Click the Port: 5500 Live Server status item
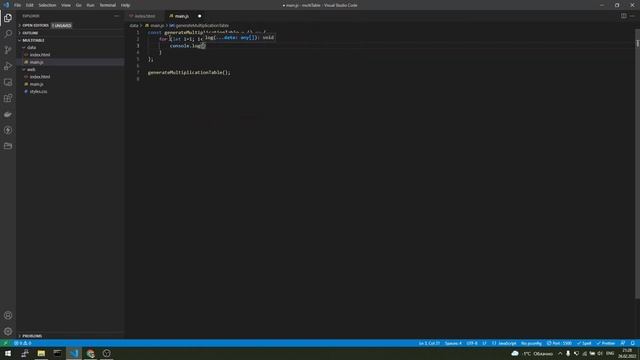 coord(559,343)
